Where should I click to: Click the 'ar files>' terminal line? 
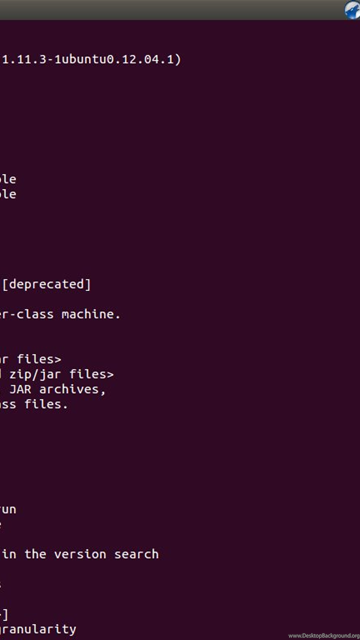coord(31,360)
